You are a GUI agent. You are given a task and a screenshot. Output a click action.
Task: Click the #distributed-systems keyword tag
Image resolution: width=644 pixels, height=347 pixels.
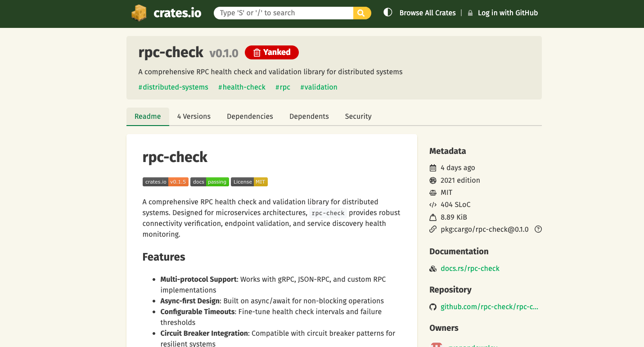pos(173,87)
